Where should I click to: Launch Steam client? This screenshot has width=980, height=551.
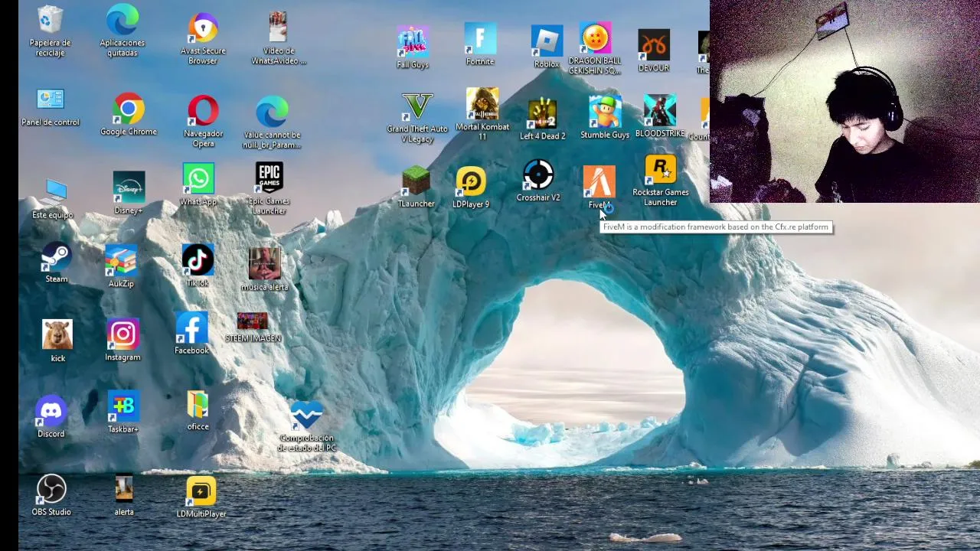click(57, 262)
